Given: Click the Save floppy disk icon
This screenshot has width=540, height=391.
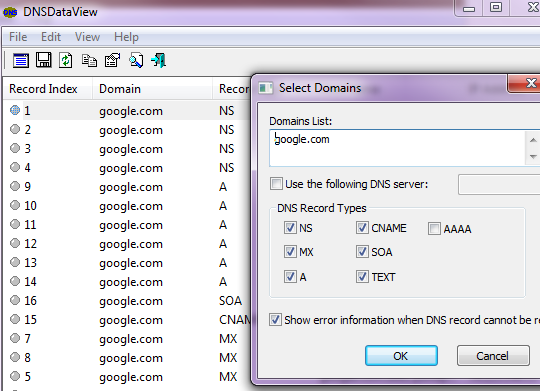Looking at the screenshot, I should tap(43, 60).
